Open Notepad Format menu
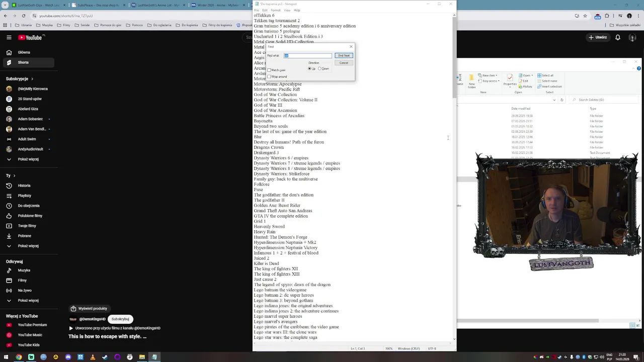The height and width of the screenshot is (362, 644). coord(276,10)
